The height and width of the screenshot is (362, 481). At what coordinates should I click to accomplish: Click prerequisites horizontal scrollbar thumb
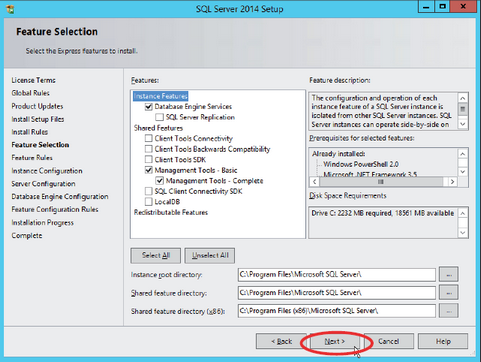click(381, 182)
